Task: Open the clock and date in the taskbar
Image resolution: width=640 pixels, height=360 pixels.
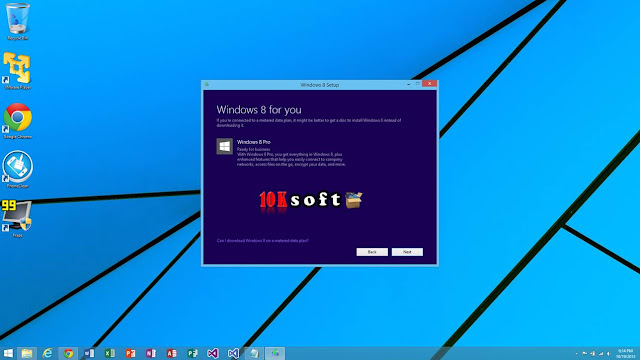Action: (x=625, y=354)
